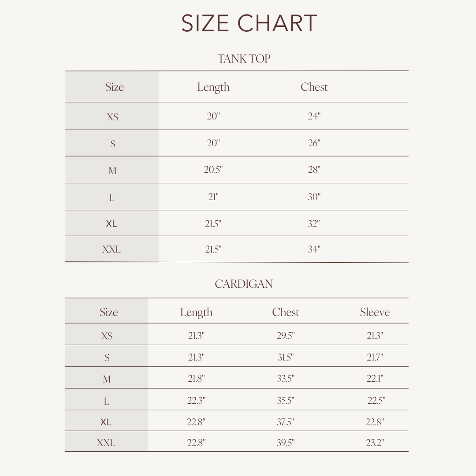The image size is (476, 476).
Task: Select the cardigan chest value 39.5"
Action: tap(286, 443)
